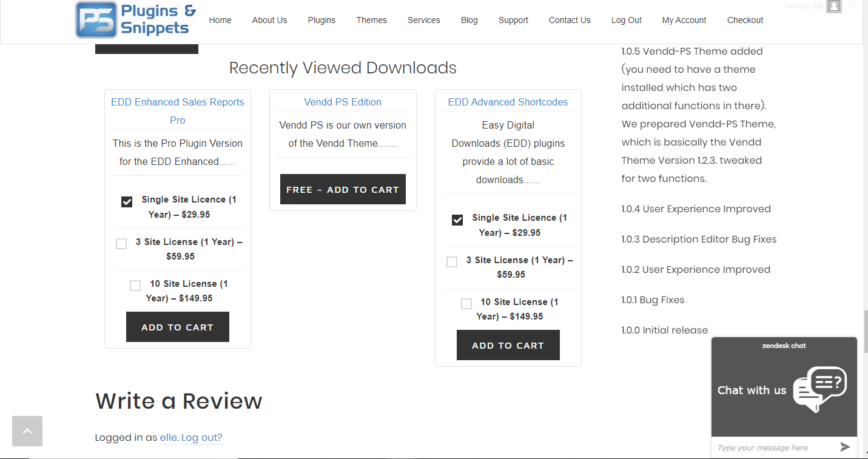Click the back-to-top arrow button
Viewport: 868px width, 459px height.
[27, 431]
